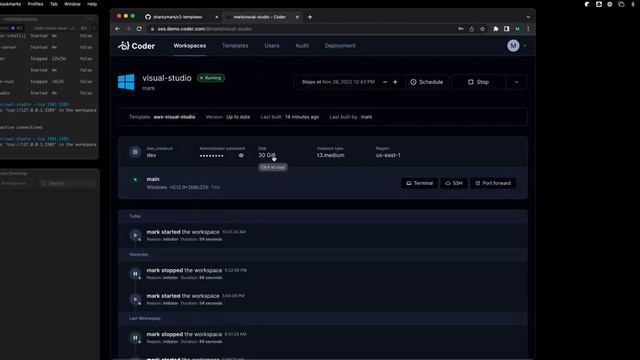Click the main agent name
This screenshot has height=360, width=640.
[153, 179]
